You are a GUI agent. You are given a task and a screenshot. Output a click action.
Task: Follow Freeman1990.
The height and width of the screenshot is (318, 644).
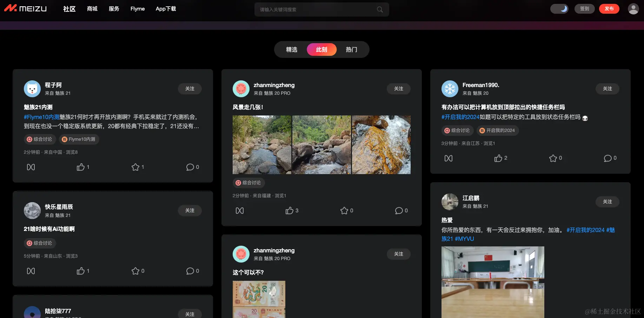608,89
